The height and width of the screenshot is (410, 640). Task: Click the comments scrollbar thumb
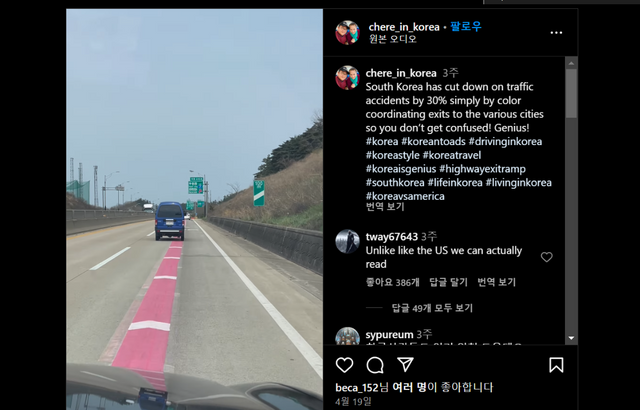click(571, 93)
